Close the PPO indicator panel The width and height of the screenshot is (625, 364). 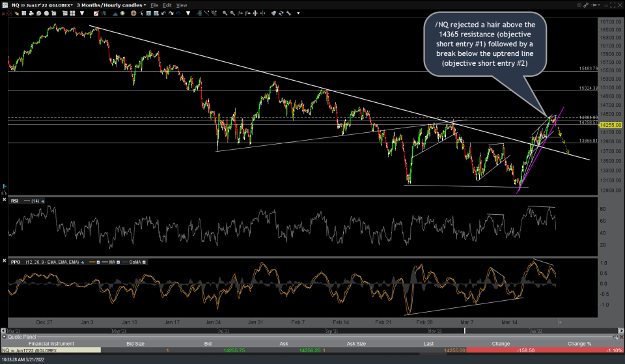pyautogui.click(x=5, y=260)
